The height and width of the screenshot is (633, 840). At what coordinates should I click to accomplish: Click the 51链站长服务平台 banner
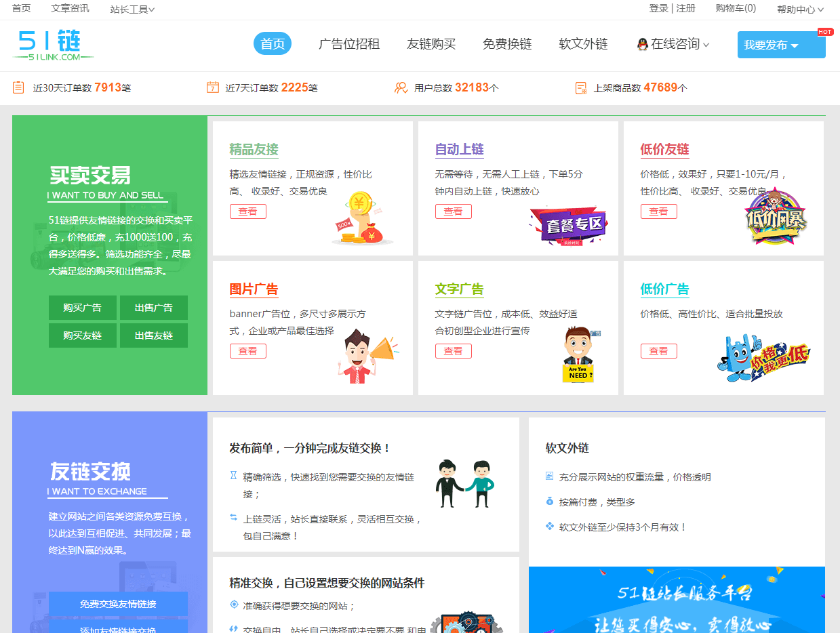tap(676, 600)
